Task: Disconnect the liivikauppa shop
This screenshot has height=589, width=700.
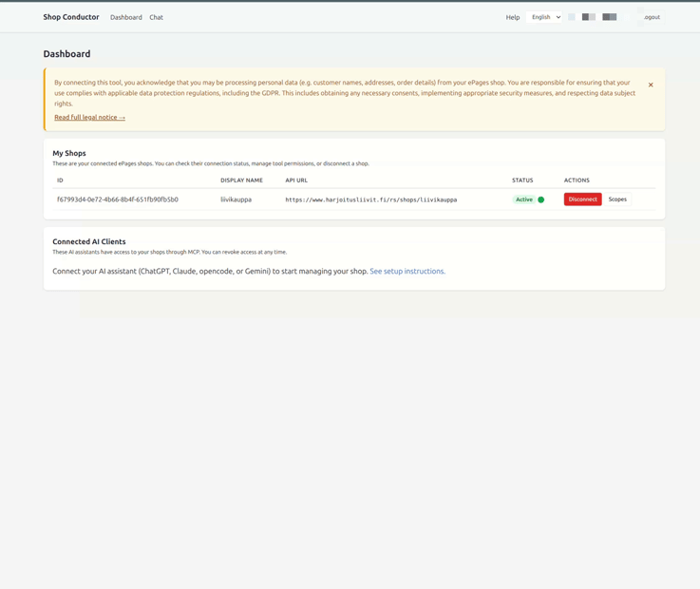Action: [582, 199]
